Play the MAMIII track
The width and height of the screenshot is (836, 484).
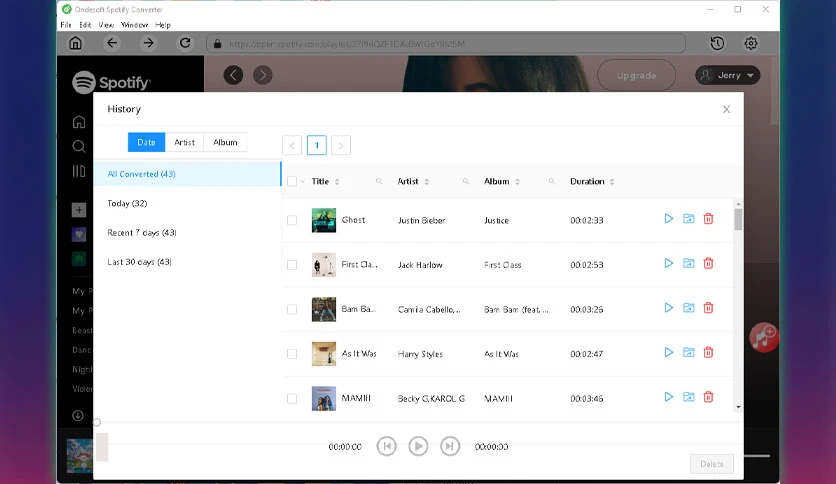pos(669,397)
